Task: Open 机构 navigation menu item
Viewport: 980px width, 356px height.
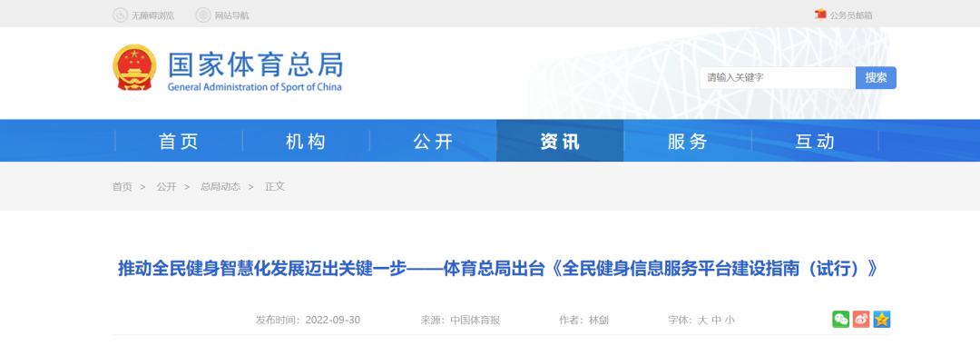Action: [x=307, y=142]
